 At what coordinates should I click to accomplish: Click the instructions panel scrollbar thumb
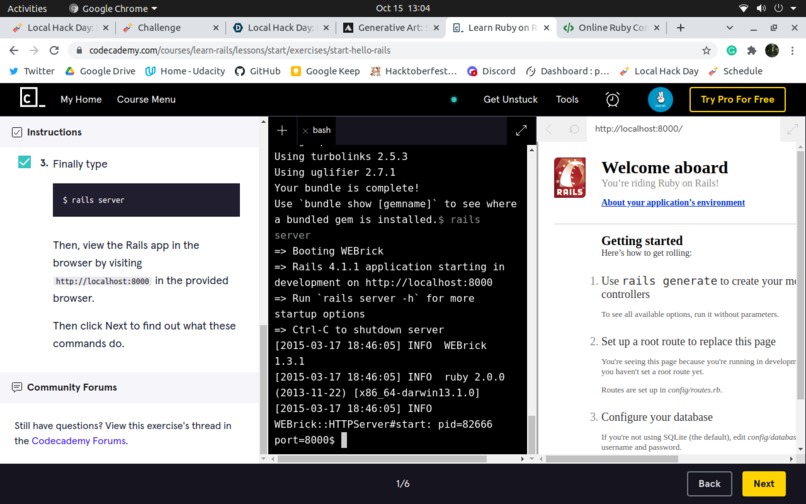(264, 389)
